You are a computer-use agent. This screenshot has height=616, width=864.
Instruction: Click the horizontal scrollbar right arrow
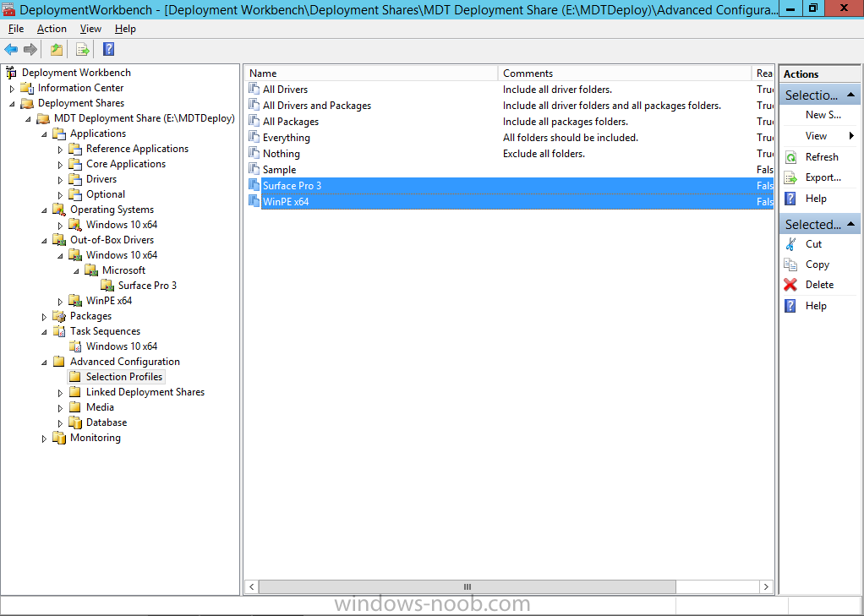coord(766,586)
